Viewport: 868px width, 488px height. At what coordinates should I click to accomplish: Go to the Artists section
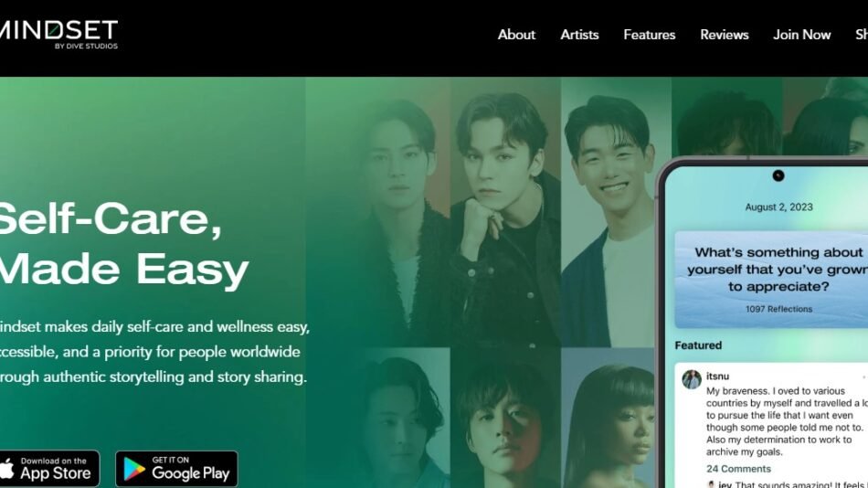[x=579, y=35]
